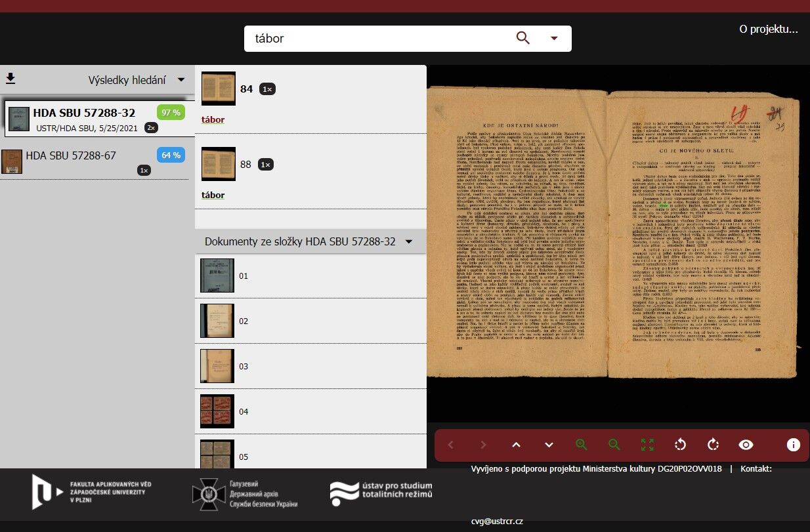Screen dimensions: 810x532
Task: Toggle fullscreen view of document
Action: pyautogui.click(x=647, y=445)
